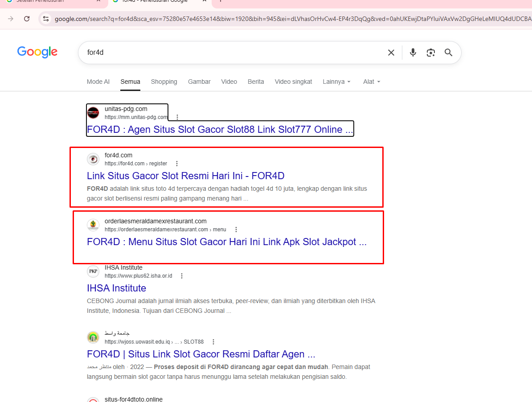Close the for4d Penelusuran Google tab
Image resolution: width=532 pixels, height=402 pixels.
(205, 1)
